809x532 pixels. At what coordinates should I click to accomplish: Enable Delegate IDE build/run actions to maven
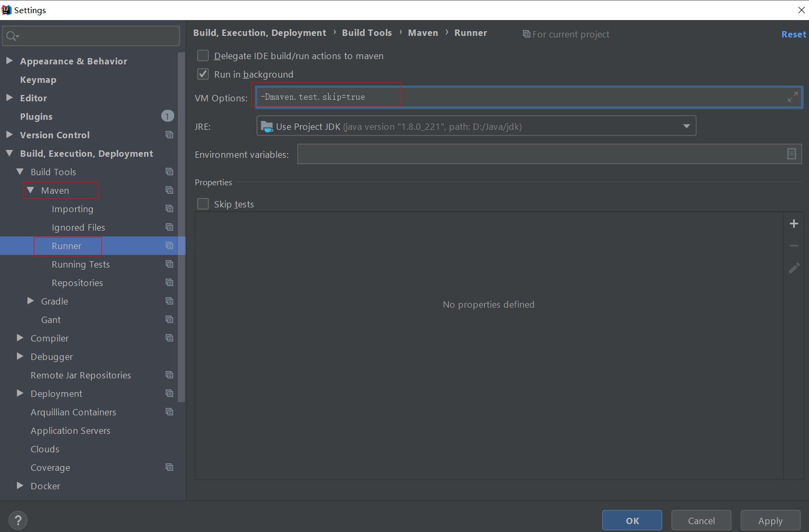[203, 55]
